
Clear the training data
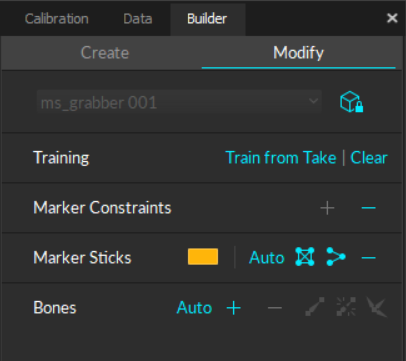click(x=369, y=158)
